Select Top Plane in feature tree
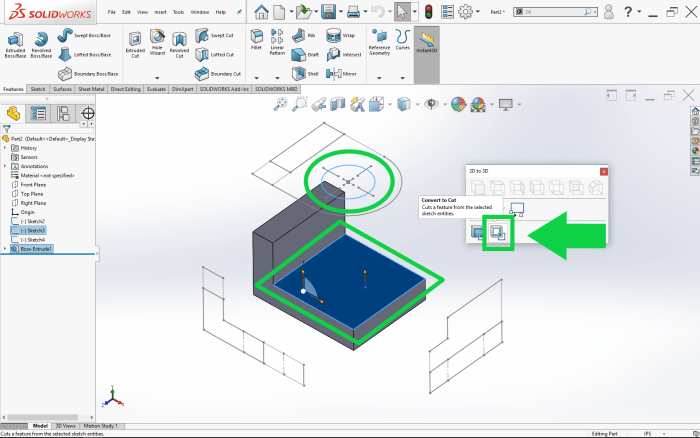 [27, 194]
